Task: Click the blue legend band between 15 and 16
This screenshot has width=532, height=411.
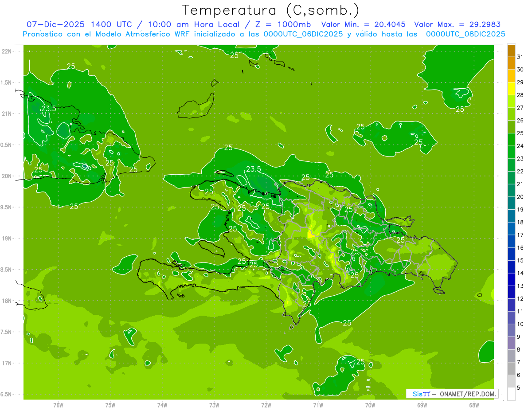Action: pyautogui.click(x=511, y=254)
